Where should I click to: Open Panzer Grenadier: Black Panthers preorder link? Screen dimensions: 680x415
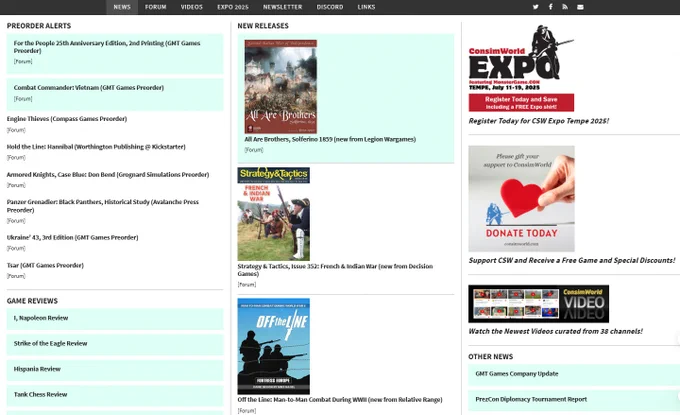coord(102,206)
